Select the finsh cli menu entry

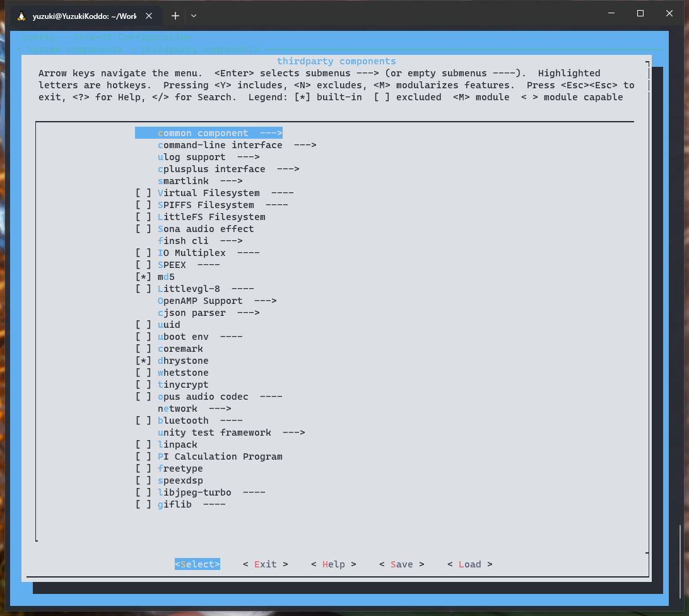tap(199, 241)
